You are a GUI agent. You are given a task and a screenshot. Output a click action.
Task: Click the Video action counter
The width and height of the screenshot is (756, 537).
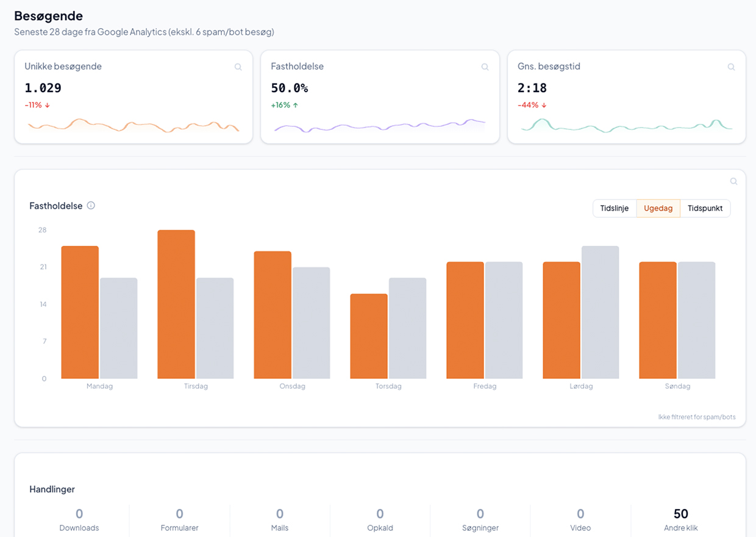coord(580,519)
